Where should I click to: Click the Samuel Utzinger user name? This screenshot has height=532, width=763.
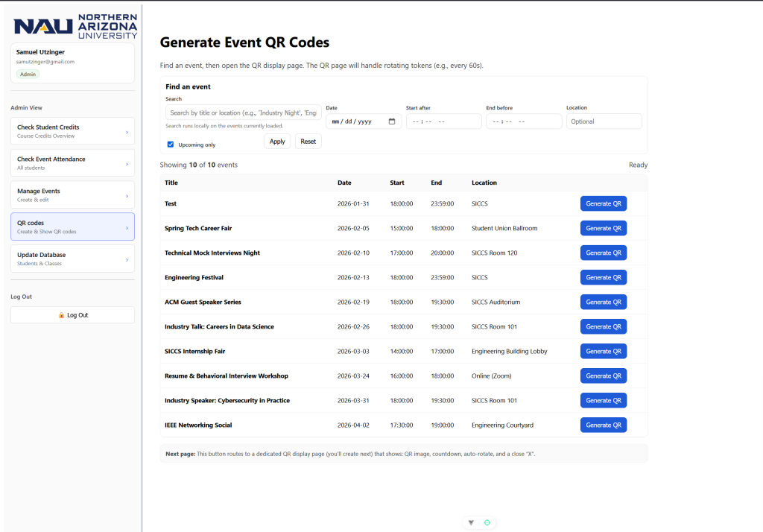pyautogui.click(x=40, y=52)
